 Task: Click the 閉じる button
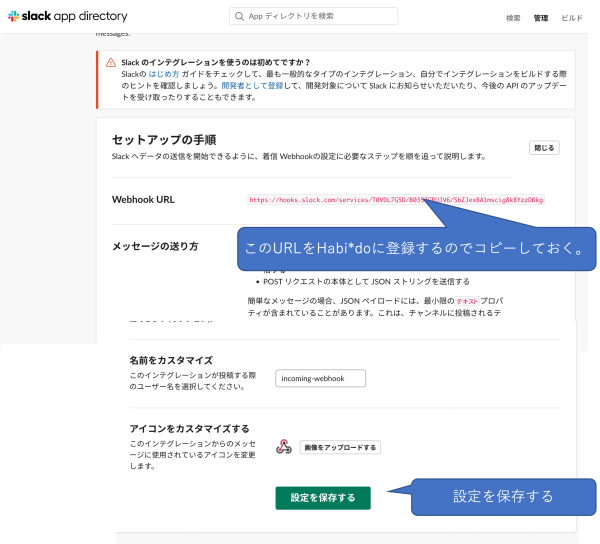[544, 148]
